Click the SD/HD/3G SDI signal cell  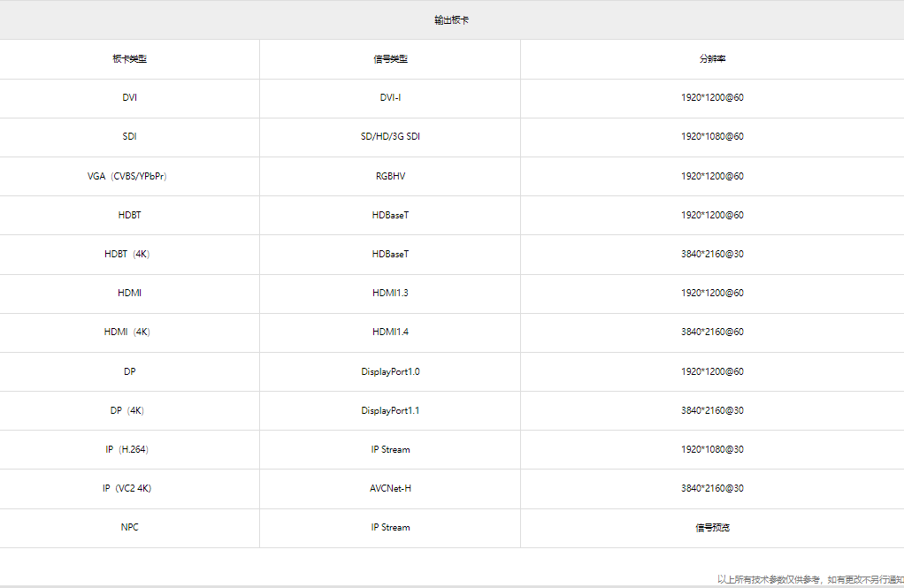click(x=390, y=137)
